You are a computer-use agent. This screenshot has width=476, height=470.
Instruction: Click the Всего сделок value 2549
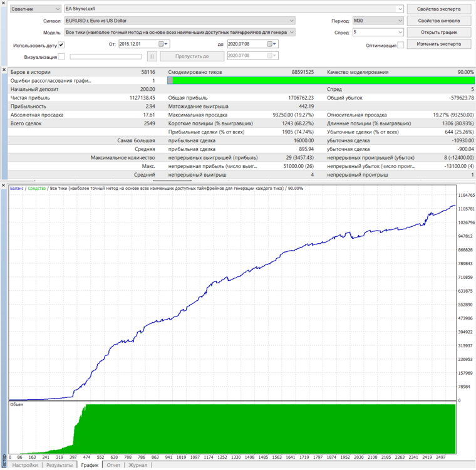click(149, 123)
